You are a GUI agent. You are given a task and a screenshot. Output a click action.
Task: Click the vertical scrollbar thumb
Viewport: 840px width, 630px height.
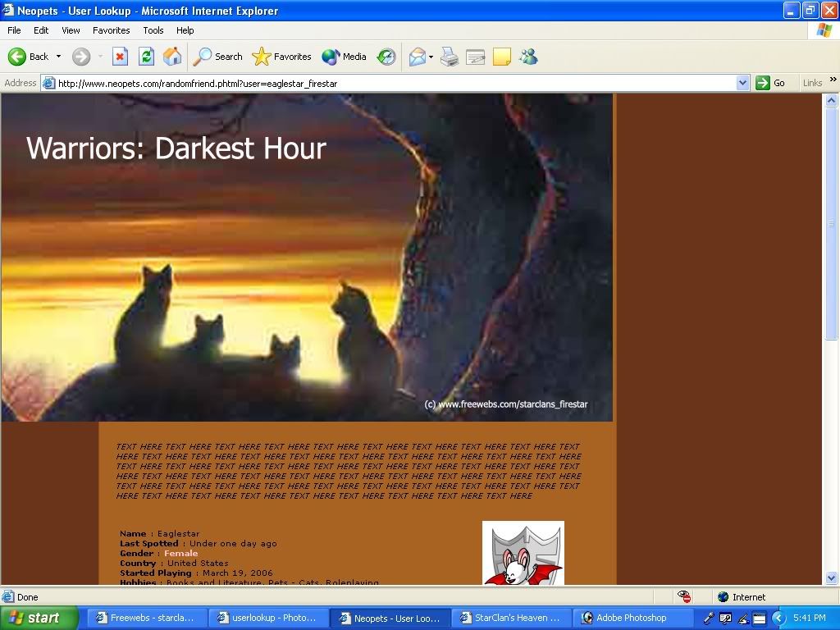pos(832,223)
